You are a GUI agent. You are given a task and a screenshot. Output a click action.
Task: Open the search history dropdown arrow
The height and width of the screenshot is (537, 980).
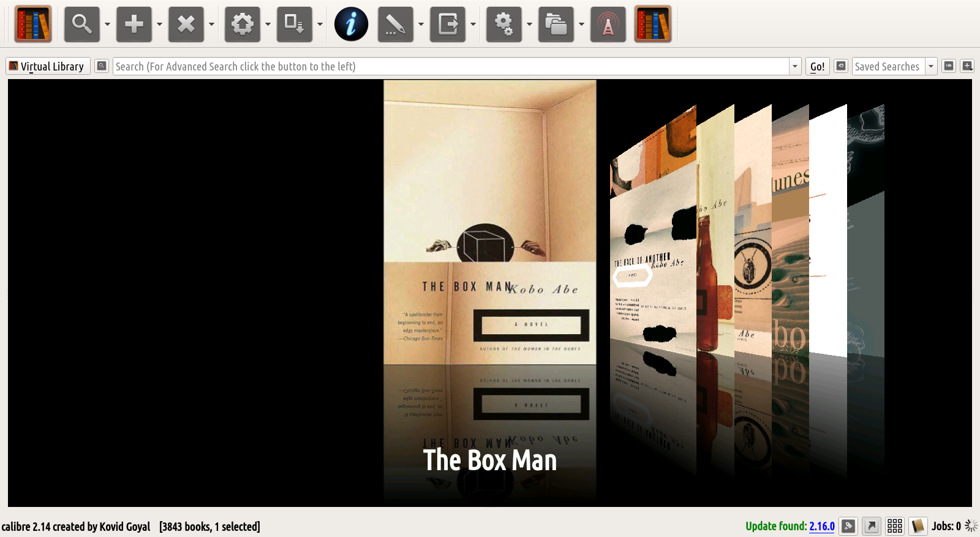point(795,66)
